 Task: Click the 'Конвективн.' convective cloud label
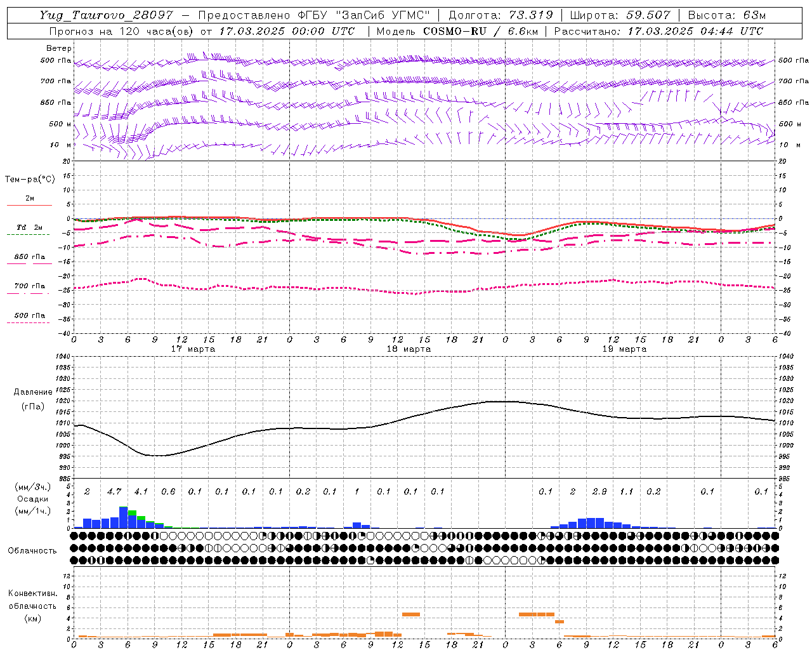coord(32,594)
